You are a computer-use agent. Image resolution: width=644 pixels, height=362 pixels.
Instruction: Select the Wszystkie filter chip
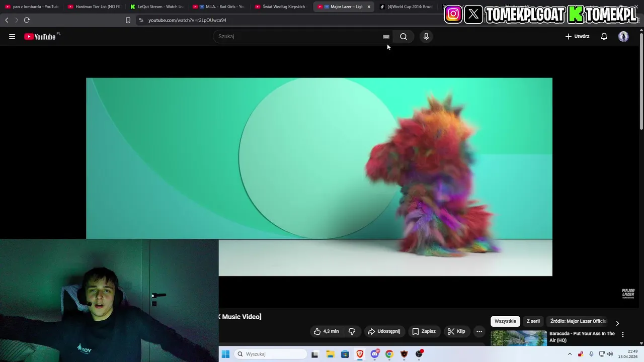[505, 321]
